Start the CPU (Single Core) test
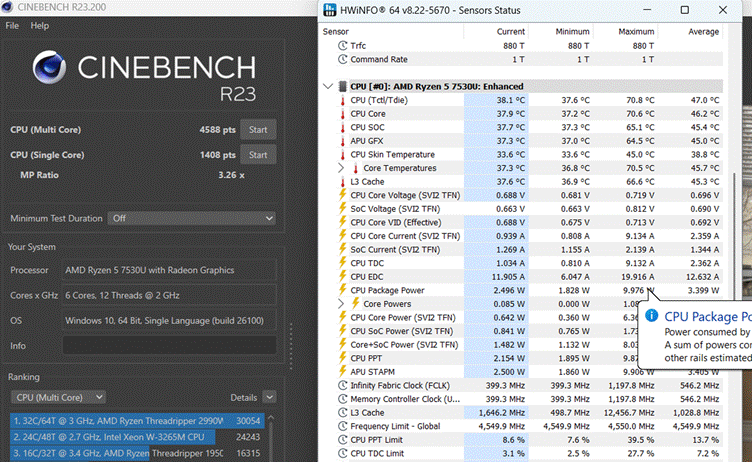752x462 pixels. coord(258,155)
